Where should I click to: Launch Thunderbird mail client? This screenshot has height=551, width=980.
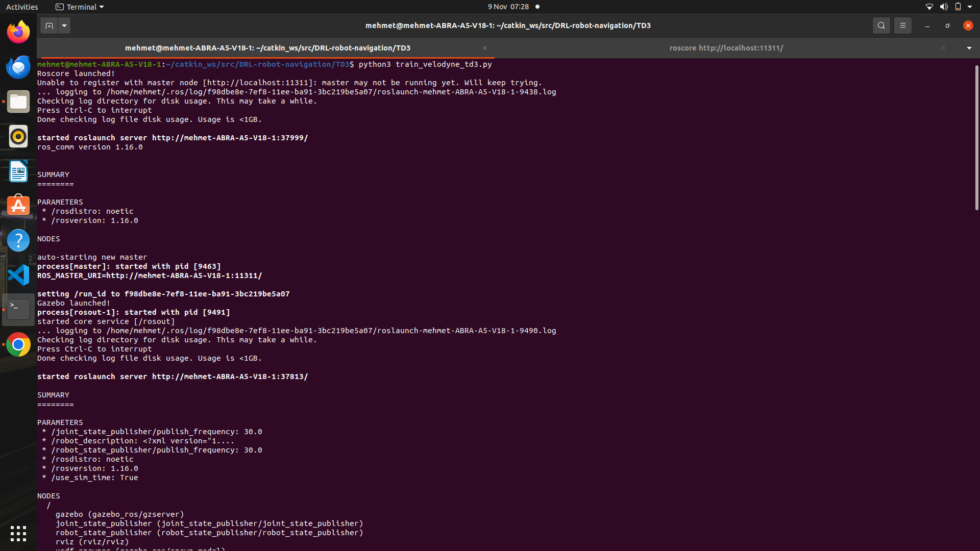click(x=18, y=67)
